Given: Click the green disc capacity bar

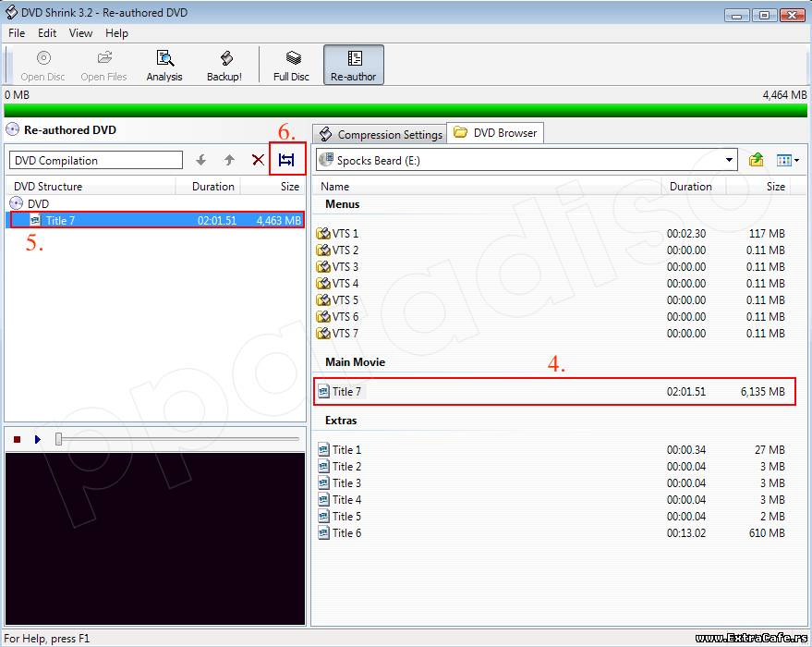Looking at the screenshot, I should (406, 110).
